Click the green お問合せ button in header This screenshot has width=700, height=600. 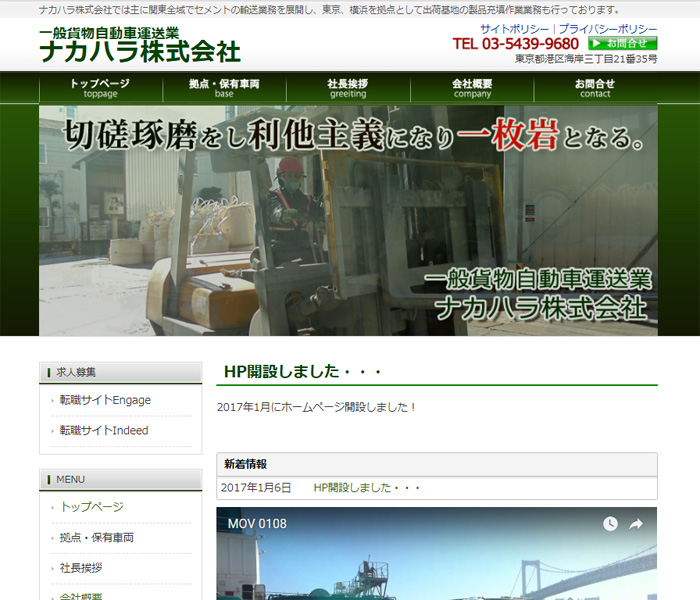coord(622,43)
